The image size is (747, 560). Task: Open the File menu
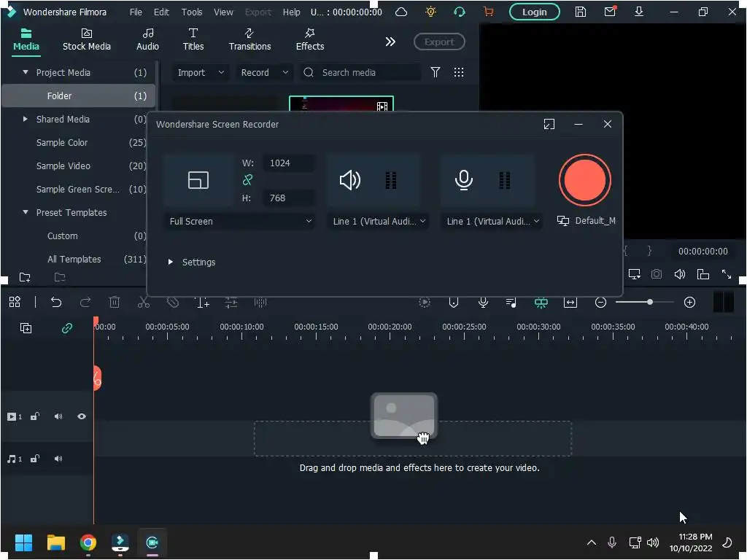136,12
